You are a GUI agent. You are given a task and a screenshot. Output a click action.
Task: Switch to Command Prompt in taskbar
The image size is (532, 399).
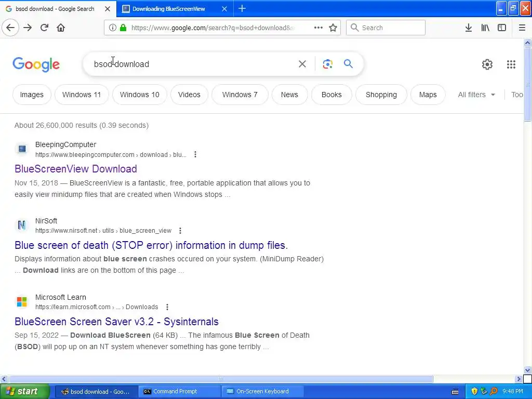(179, 391)
